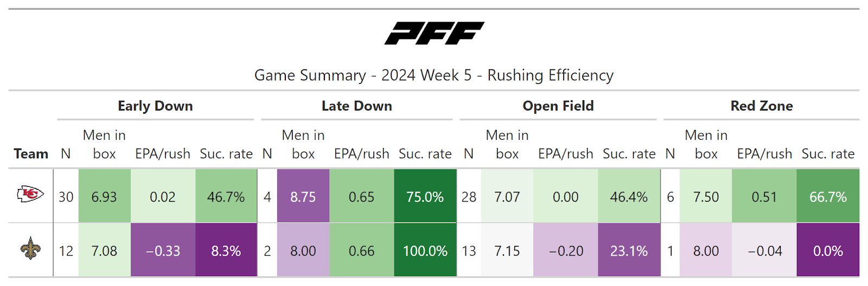
Task: Click the Game Summary Rushing Efficiency title
Action: [x=434, y=75]
